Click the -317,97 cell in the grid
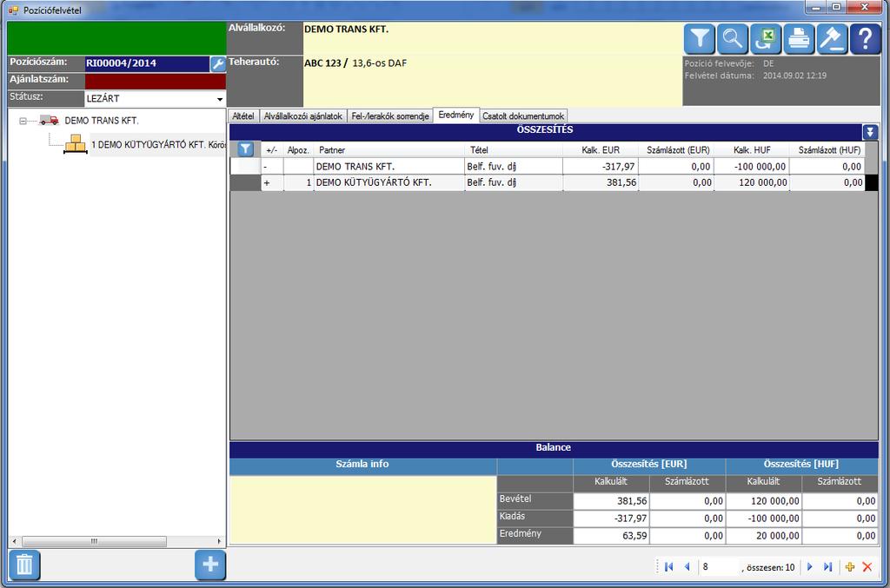 (x=601, y=166)
